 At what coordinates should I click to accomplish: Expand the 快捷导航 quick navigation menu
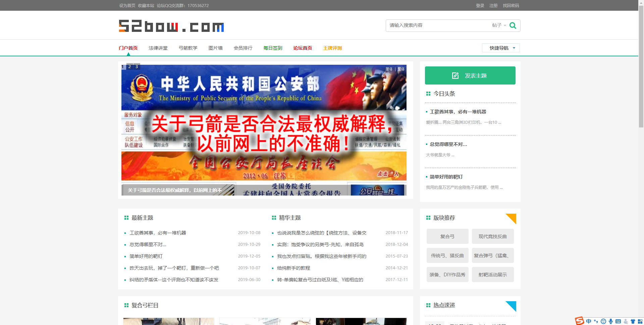point(501,48)
